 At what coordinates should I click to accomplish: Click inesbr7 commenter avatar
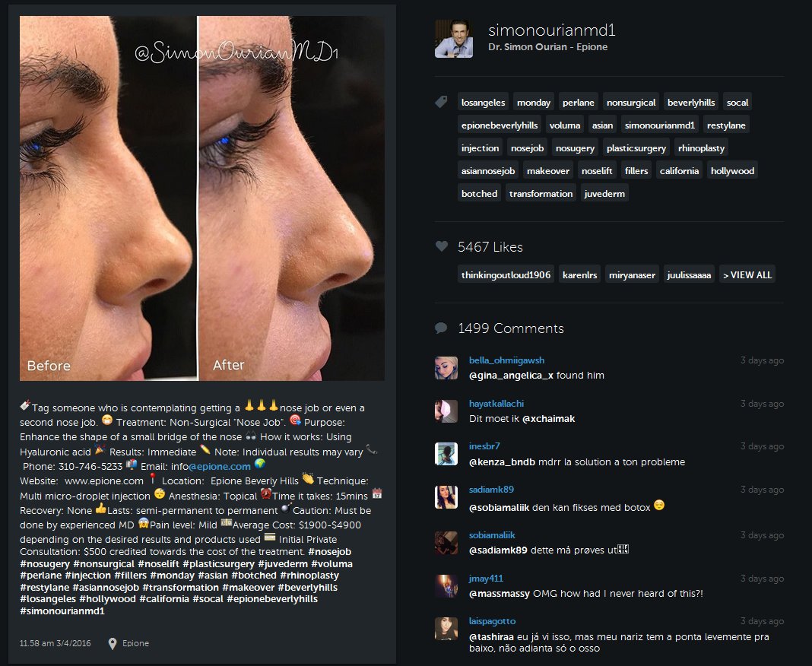pos(446,454)
